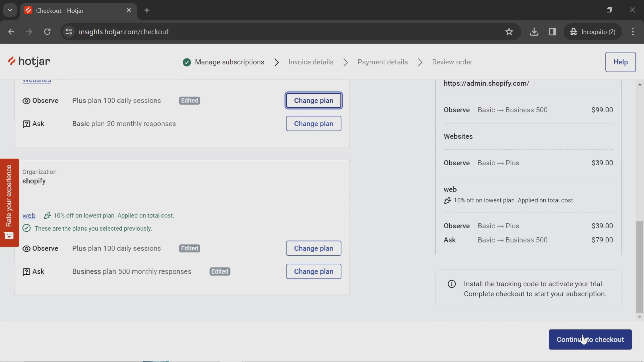Screen dimensions: 644x362
Task: Click web heading in order summary
Action: point(450,189)
